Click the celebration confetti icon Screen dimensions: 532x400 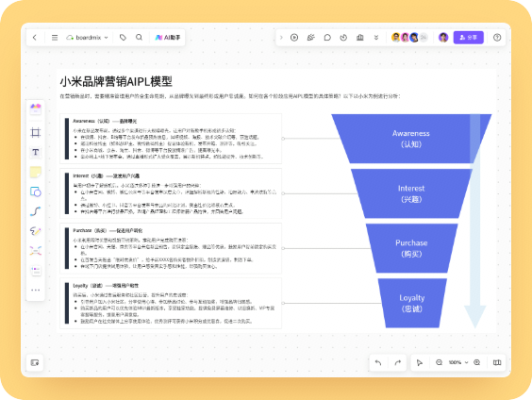pos(310,38)
